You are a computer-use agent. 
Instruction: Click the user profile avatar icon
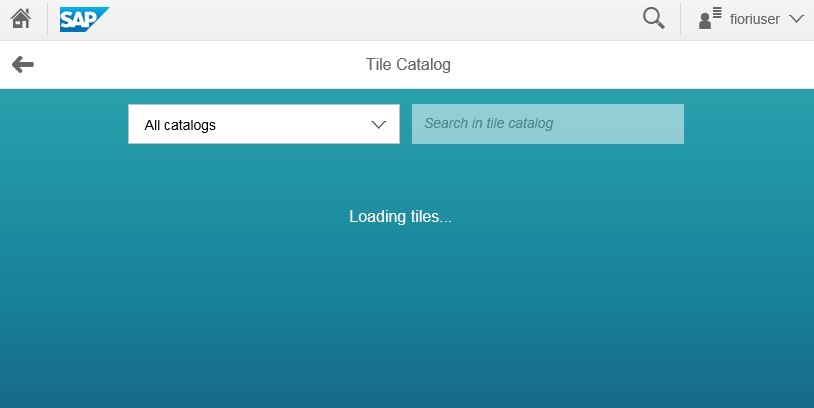(710, 19)
